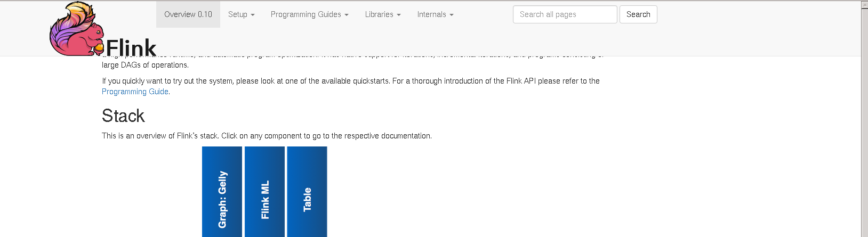Click the caret arrow beside Internals

click(x=452, y=15)
